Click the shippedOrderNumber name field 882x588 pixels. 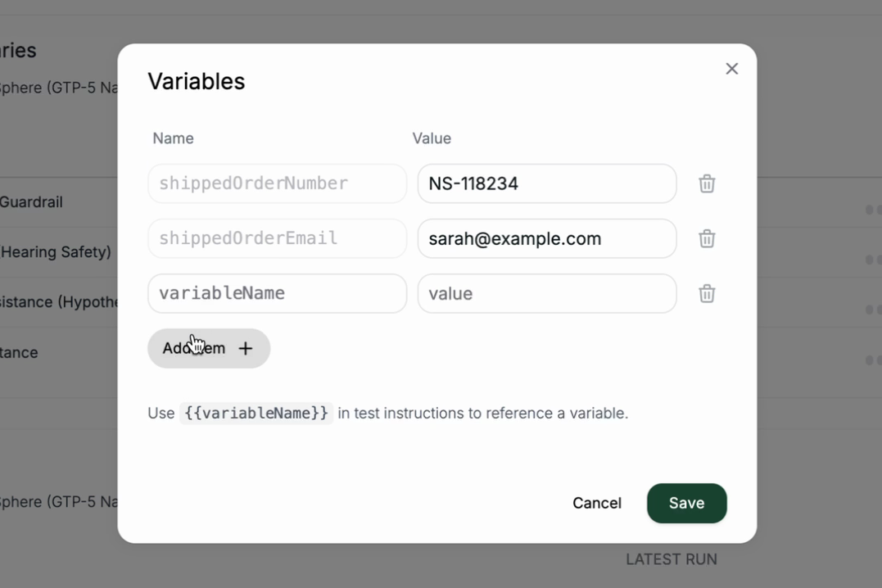click(x=277, y=183)
